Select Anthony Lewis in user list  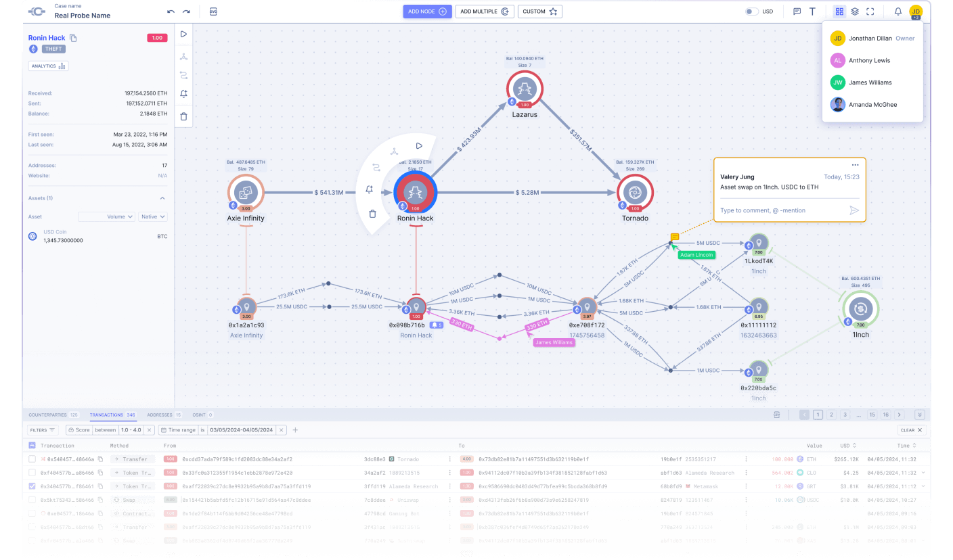pos(872,60)
